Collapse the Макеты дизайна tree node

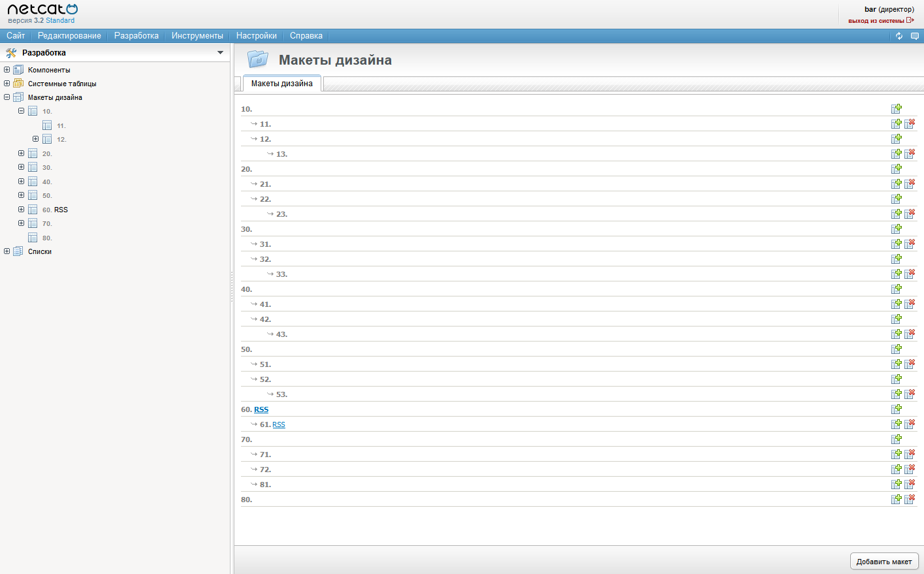pos(7,97)
